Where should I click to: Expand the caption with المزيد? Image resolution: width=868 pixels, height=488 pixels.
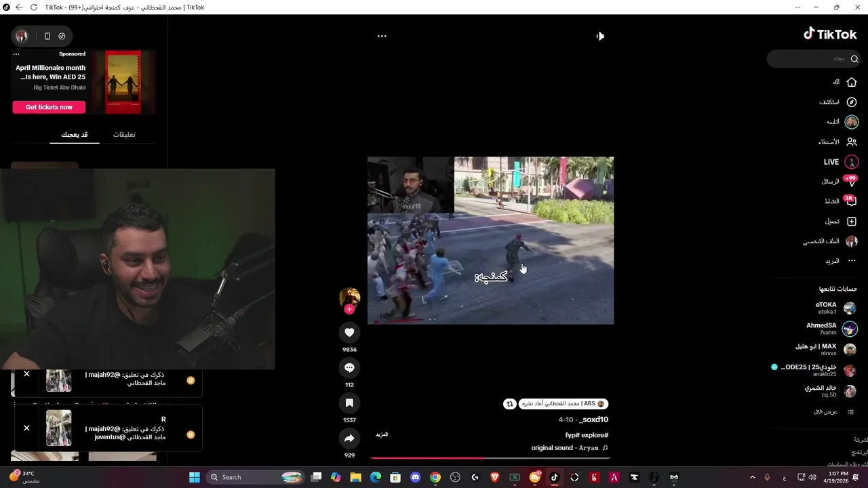click(x=382, y=434)
